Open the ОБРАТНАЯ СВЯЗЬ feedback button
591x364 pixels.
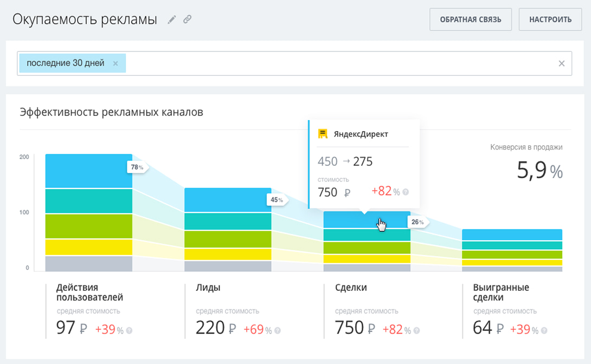pos(470,19)
